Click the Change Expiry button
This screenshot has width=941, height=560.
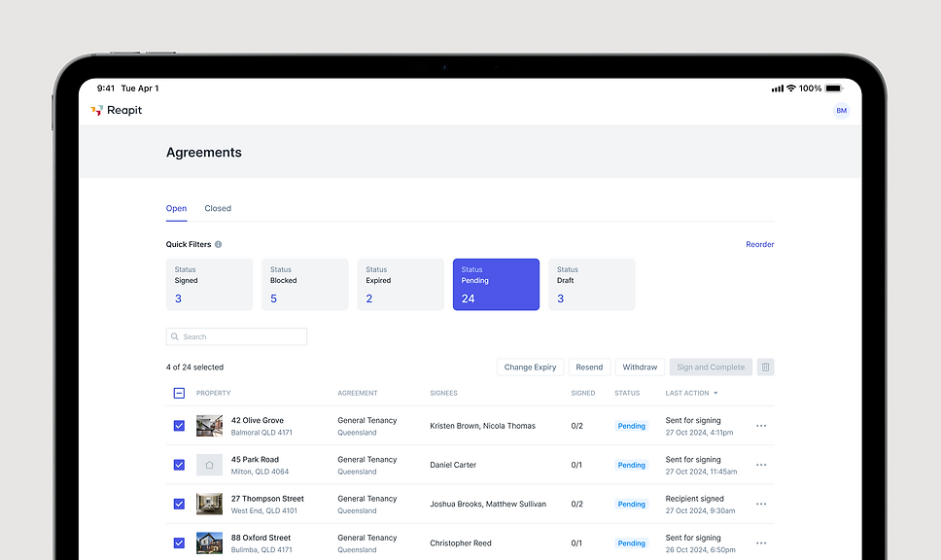531,367
